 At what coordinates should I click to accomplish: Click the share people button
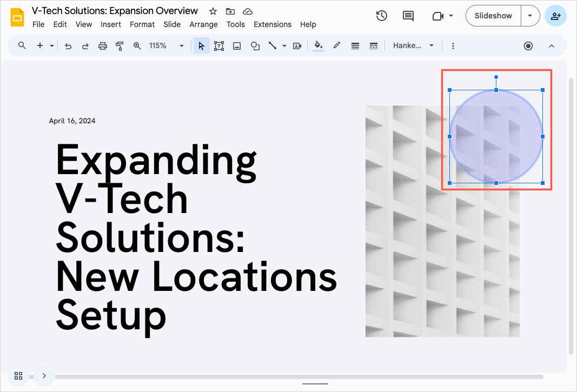tap(555, 16)
